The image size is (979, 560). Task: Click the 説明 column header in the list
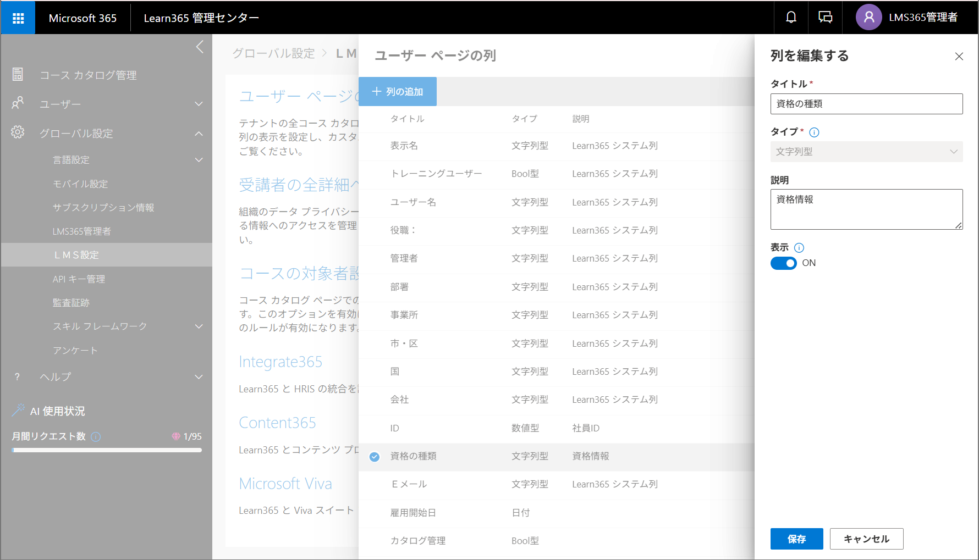[x=581, y=119]
